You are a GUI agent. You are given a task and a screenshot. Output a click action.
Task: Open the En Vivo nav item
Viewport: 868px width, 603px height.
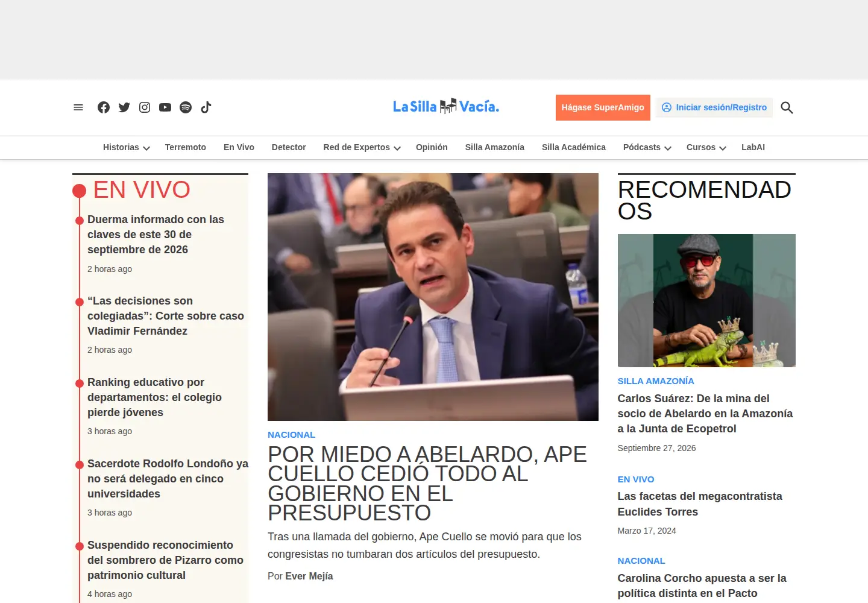[x=239, y=147]
